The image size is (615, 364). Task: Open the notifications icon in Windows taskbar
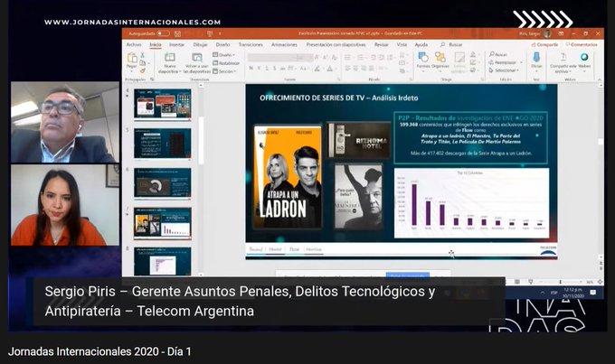tap(592, 293)
